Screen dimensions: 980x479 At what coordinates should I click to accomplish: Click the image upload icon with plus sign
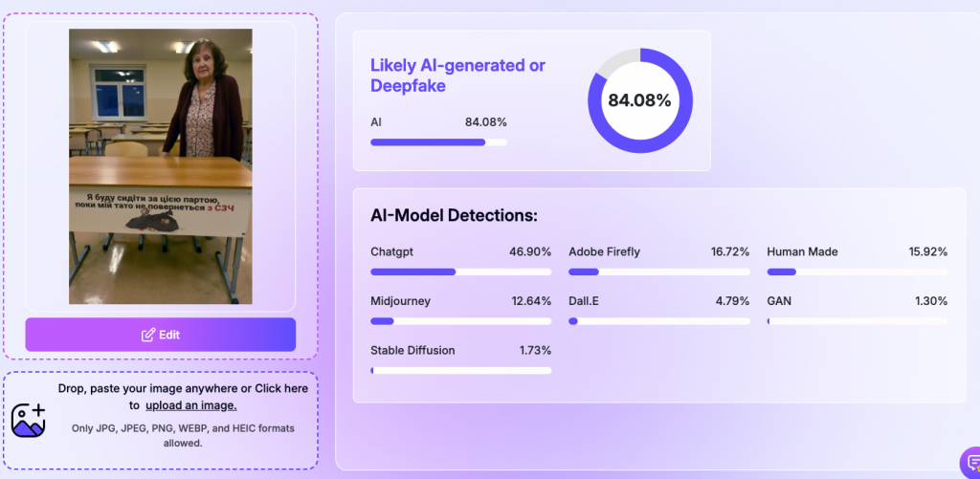[x=29, y=420]
